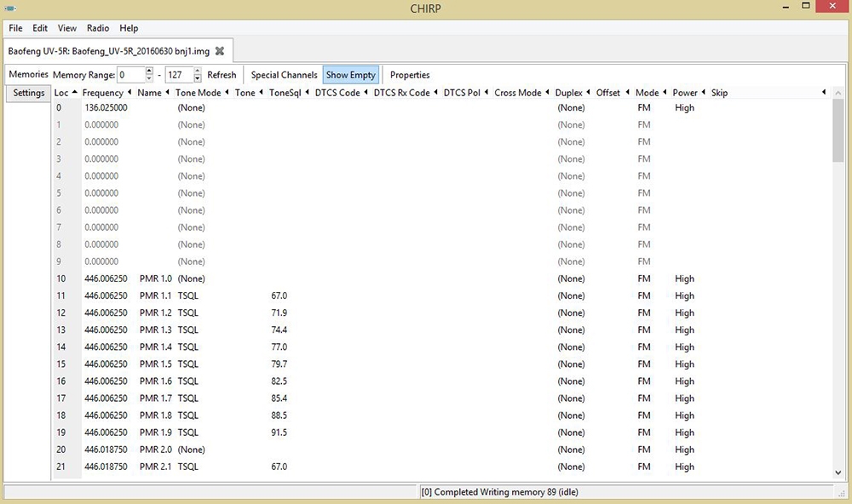Switch to the Settings side tab

click(29, 93)
